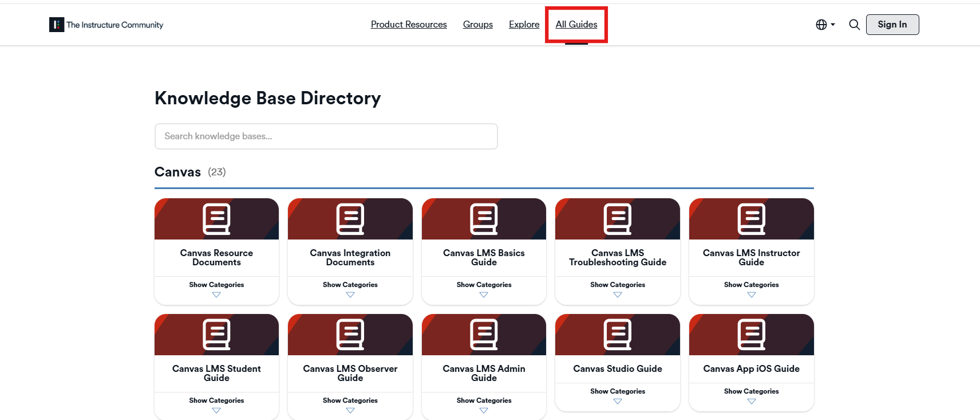Image resolution: width=980 pixels, height=420 pixels.
Task: Select the All Guides navigation item
Action: tap(576, 25)
